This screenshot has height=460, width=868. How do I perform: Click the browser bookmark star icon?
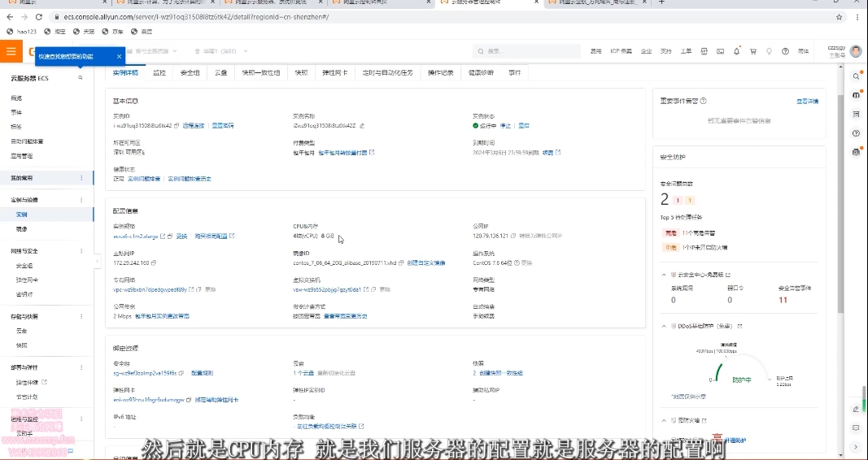click(840, 17)
